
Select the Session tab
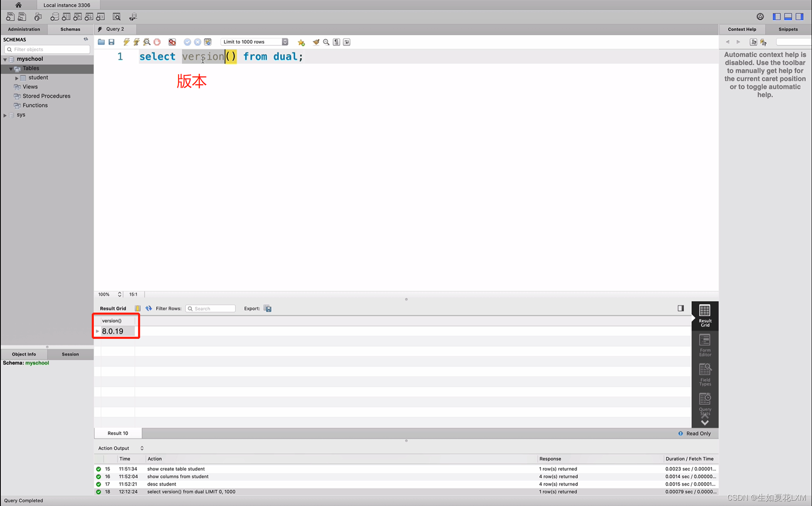click(70, 354)
